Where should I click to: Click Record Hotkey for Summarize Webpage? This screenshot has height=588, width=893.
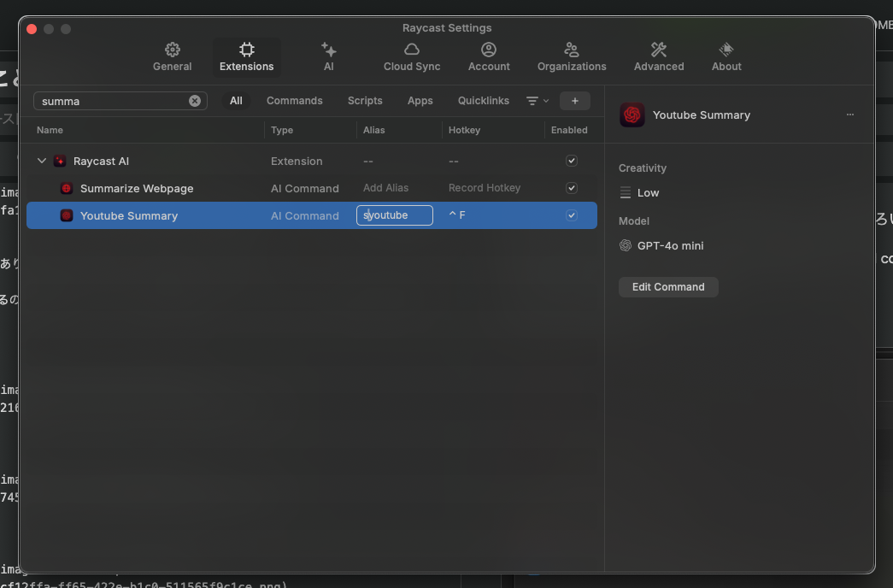[484, 188]
